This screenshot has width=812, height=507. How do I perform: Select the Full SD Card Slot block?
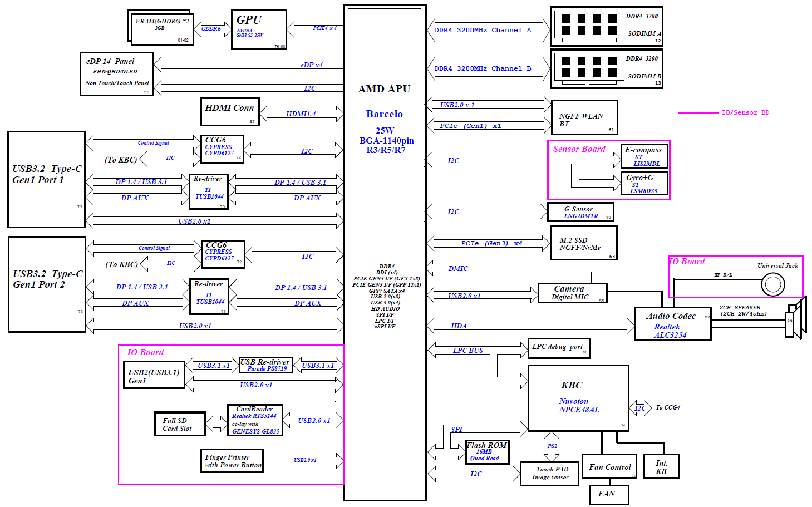point(180,424)
